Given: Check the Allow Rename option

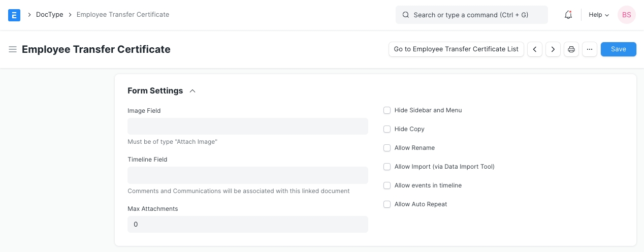Looking at the screenshot, I should pyautogui.click(x=387, y=148).
